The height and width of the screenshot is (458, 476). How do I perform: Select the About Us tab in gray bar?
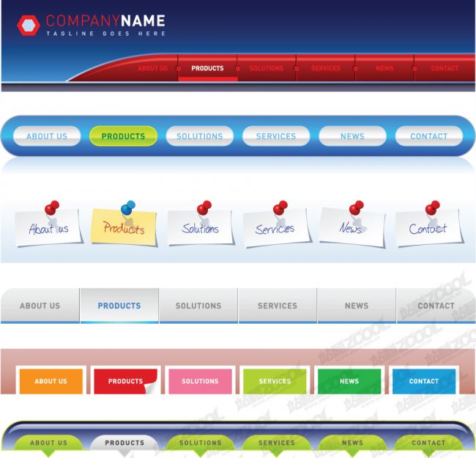point(40,306)
